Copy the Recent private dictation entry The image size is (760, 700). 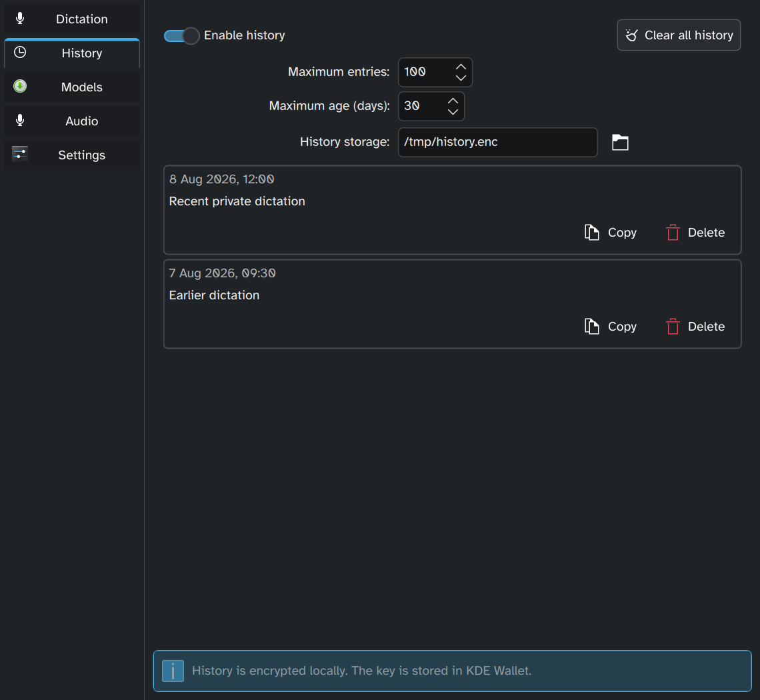click(611, 233)
